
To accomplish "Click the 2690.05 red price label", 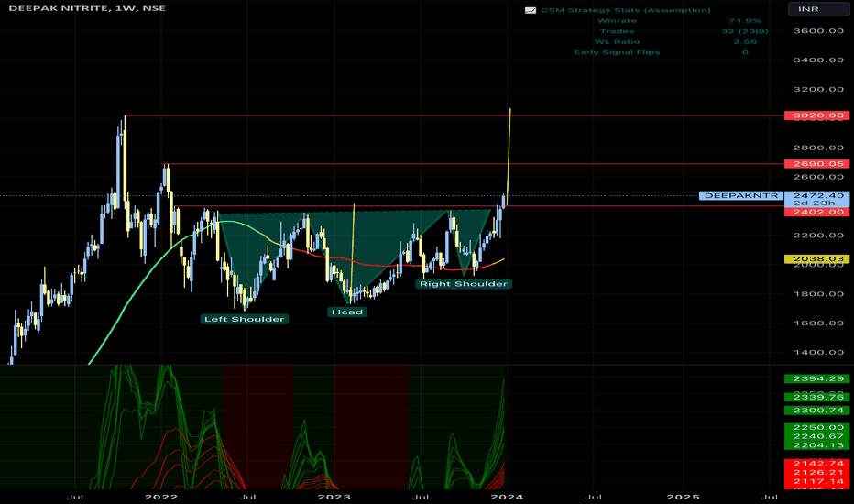I will (817, 163).
